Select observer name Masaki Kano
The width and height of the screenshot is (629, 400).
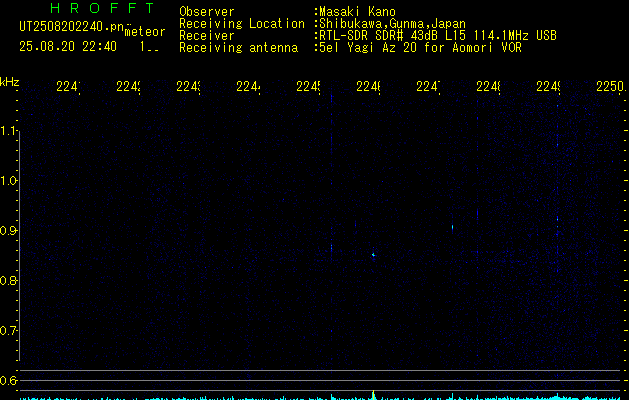tap(357, 11)
